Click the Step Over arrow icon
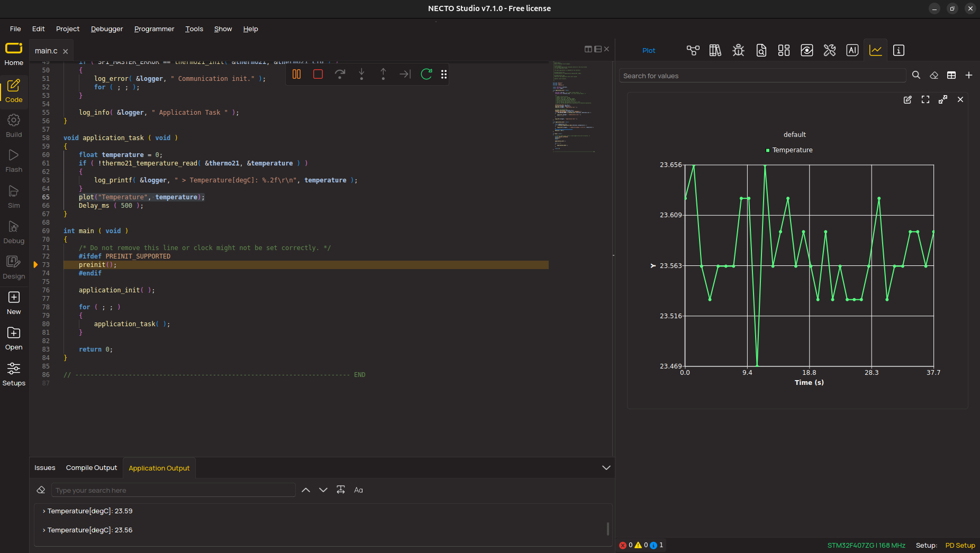The height and width of the screenshot is (553, 980). coord(340,75)
